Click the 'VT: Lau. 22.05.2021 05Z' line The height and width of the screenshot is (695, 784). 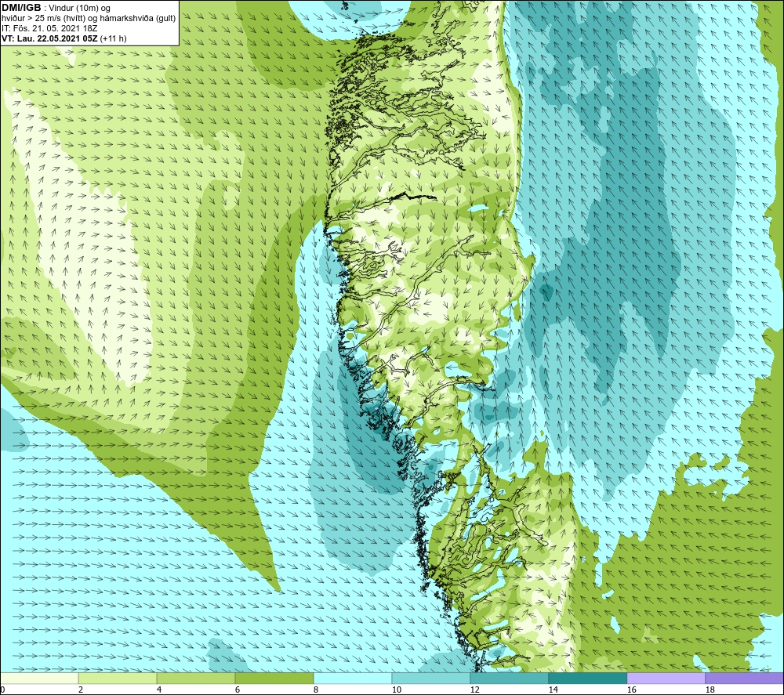(x=50, y=38)
